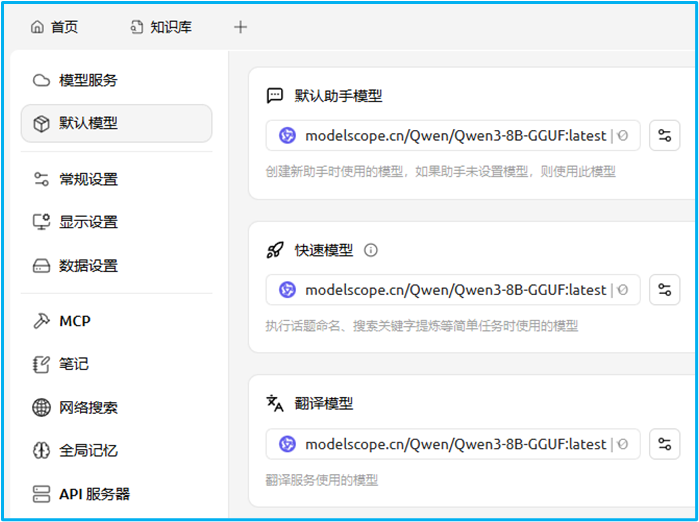
Task: Click description 翻译服务使用的模型
Action: click(322, 481)
